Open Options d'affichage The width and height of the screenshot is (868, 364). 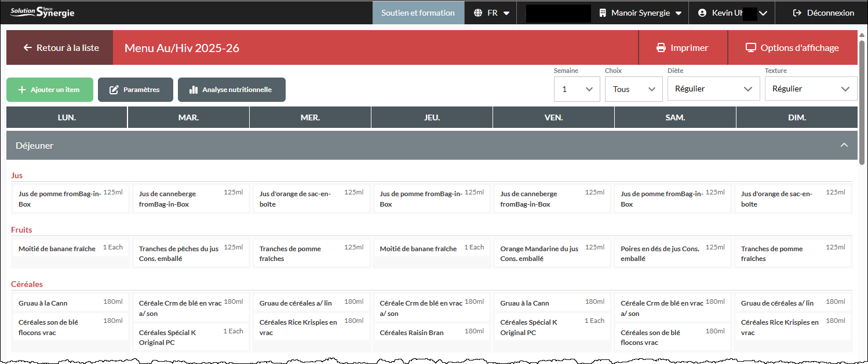tap(793, 48)
